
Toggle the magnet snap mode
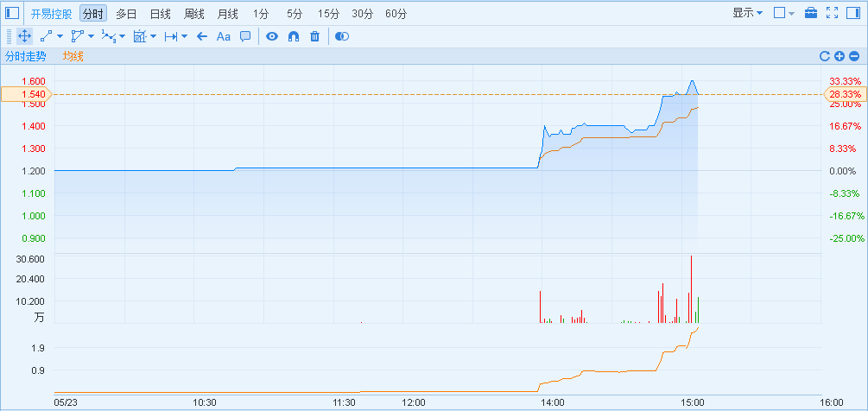(x=294, y=36)
